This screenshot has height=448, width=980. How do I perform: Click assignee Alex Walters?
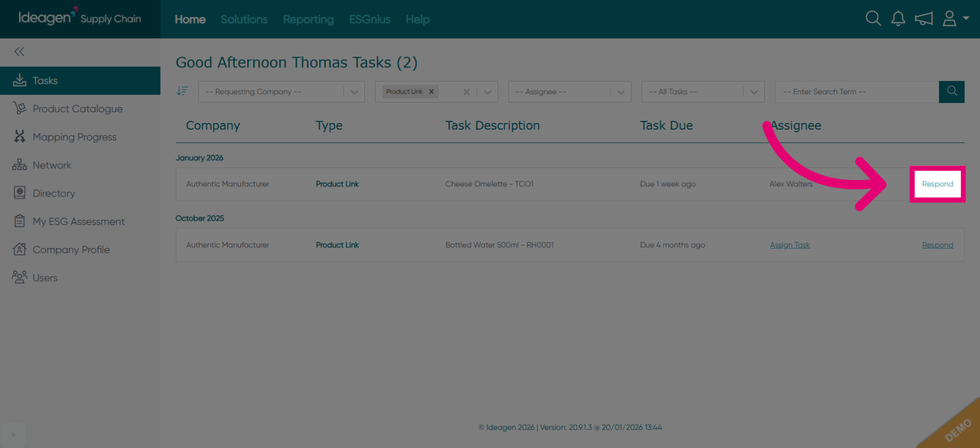(x=791, y=184)
